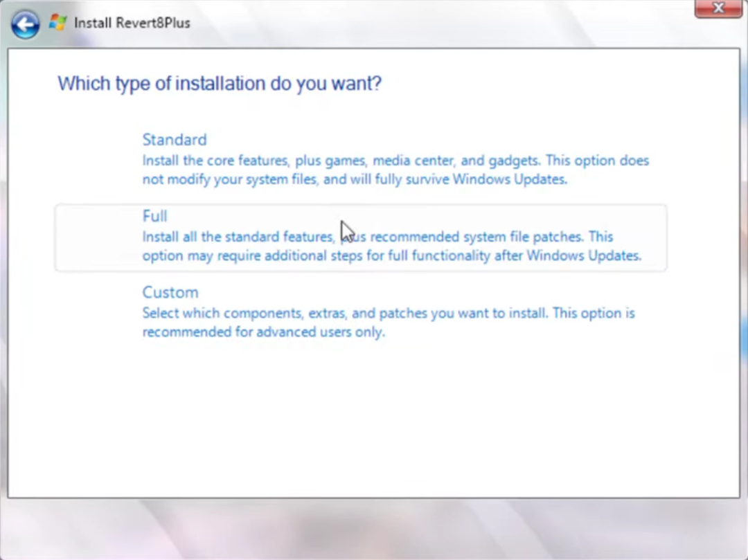Close the Install Revert8Plus window
This screenshot has height=560, width=748.
click(x=718, y=8)
